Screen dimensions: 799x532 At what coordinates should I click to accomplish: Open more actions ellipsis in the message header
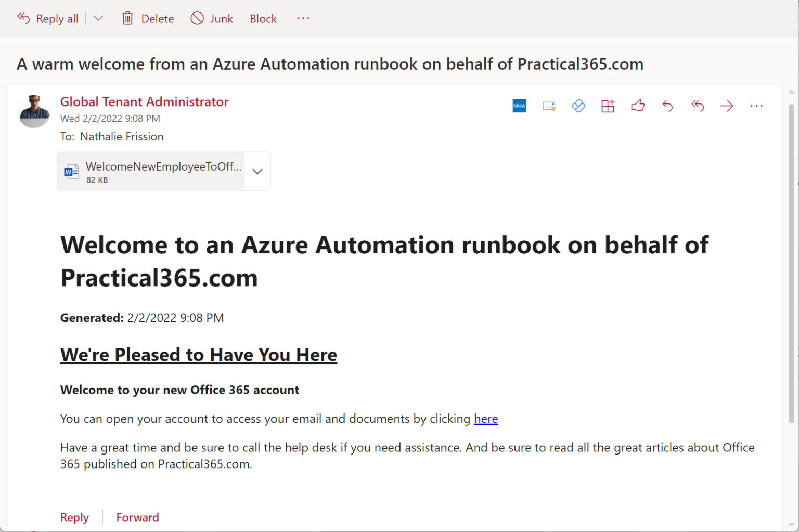(x=756, y=106)
